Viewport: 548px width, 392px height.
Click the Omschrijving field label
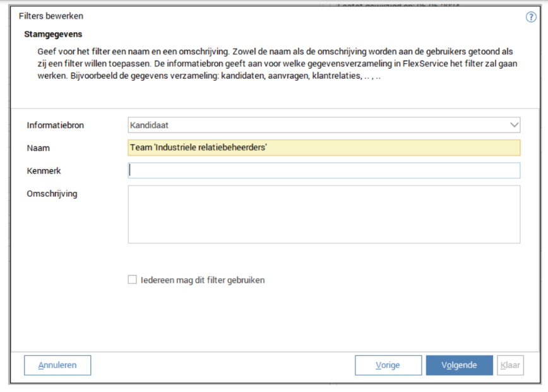52,194
